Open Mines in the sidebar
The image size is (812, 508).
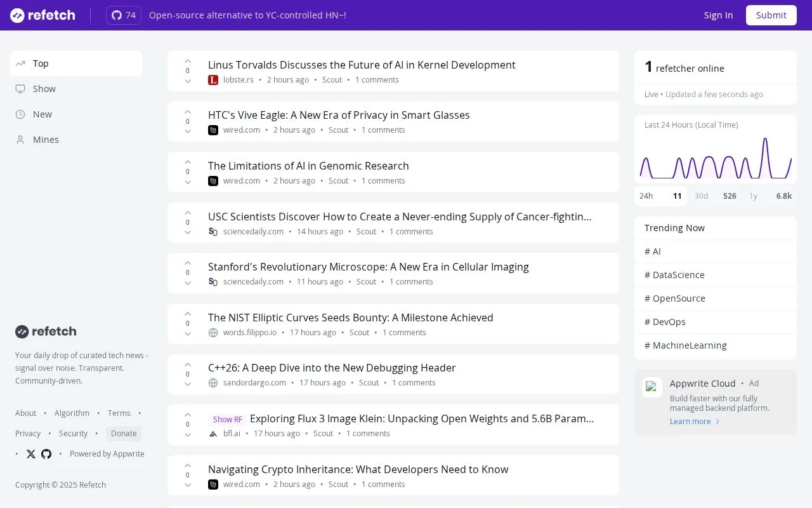tap(76, 140)
